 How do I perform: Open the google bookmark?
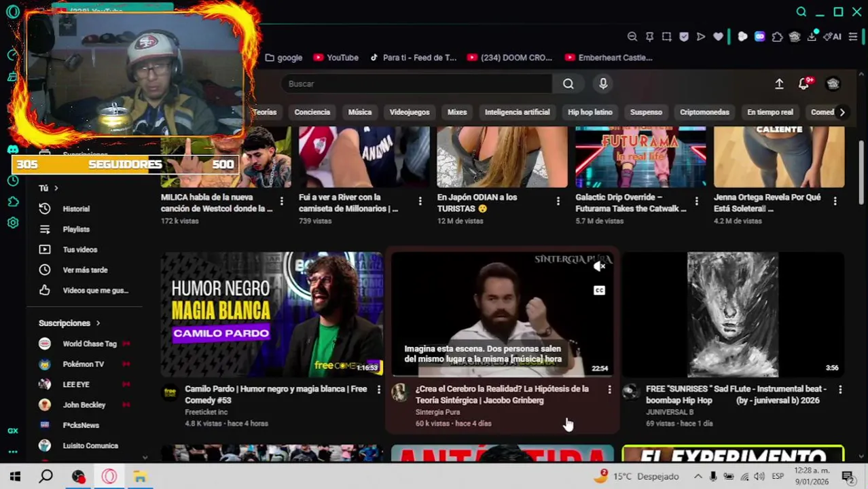point(284,58)
